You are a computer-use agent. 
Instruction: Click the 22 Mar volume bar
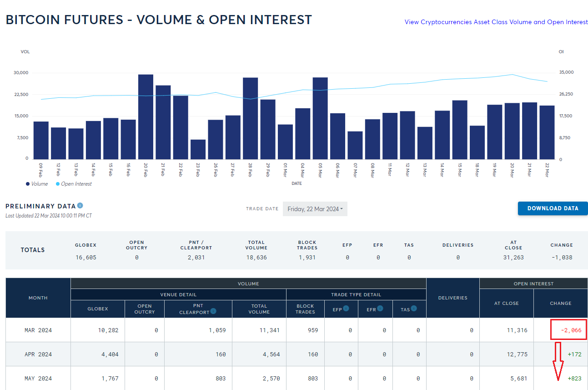547,132
